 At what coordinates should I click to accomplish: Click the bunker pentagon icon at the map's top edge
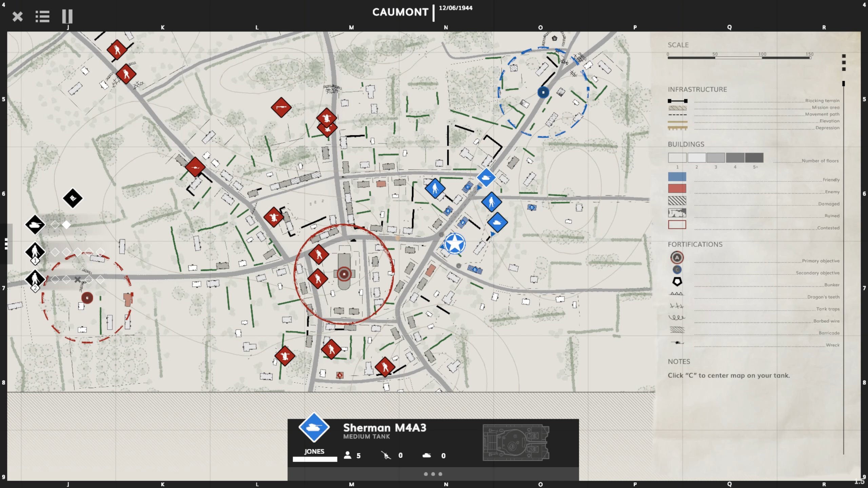[554, 38]
